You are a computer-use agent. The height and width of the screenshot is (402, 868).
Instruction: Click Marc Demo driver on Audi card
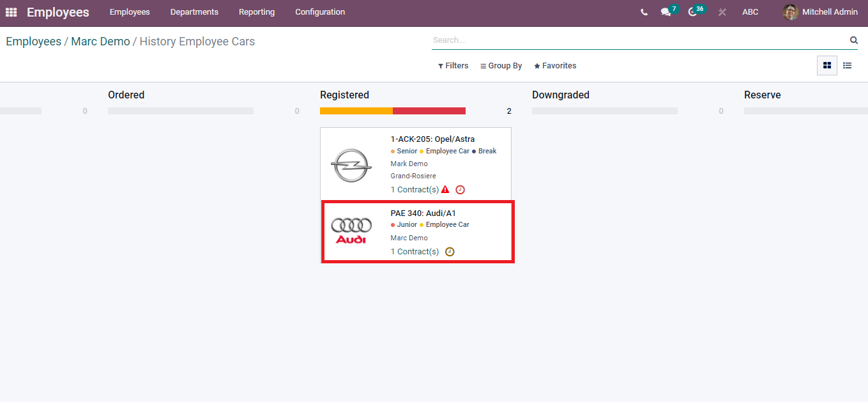pyautogui.click(x=409, y=238)
